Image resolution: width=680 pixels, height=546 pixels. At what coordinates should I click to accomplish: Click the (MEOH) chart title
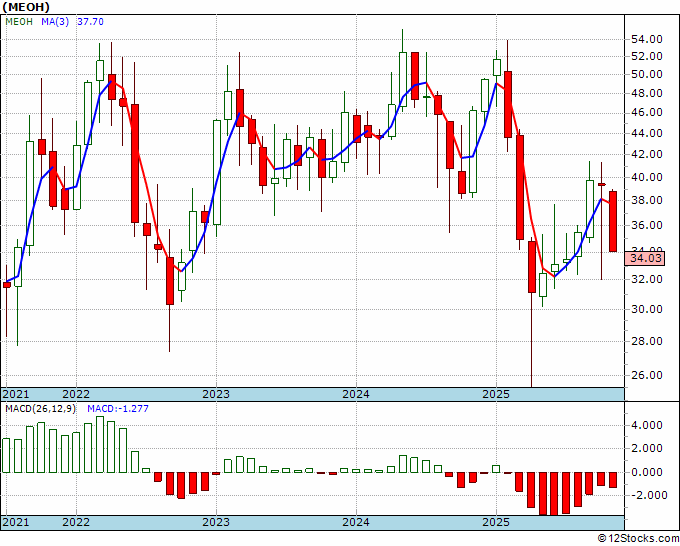point(26,7)
